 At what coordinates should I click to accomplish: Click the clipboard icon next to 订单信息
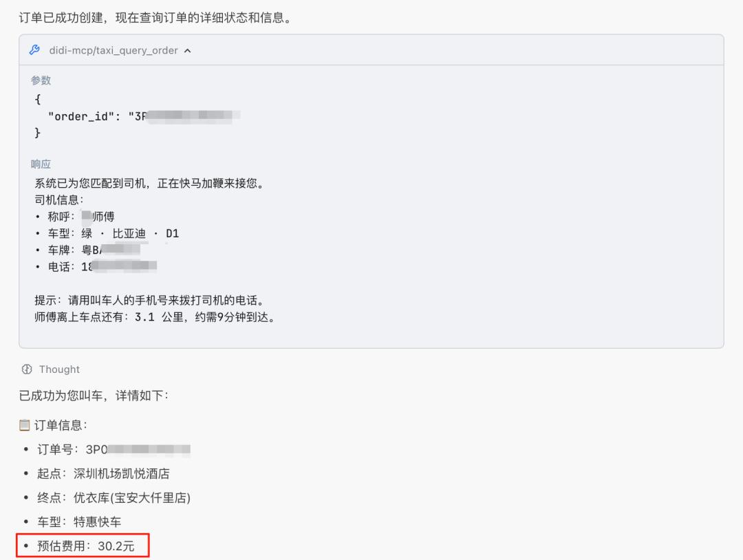(25, 425)
